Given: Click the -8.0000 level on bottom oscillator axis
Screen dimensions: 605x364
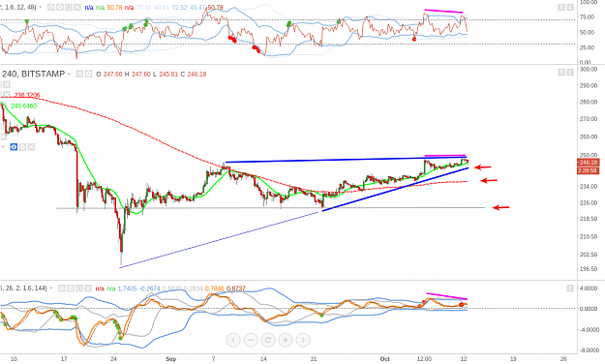Looking at the screenshot, I should [x=589, y=350].
